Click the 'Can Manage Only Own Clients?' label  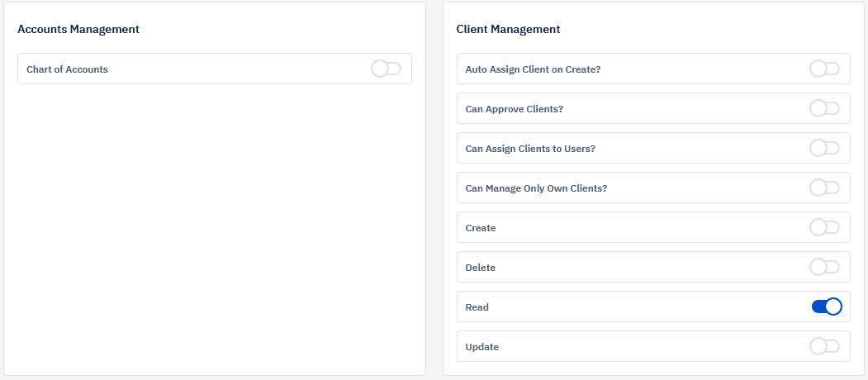point(537,188)
